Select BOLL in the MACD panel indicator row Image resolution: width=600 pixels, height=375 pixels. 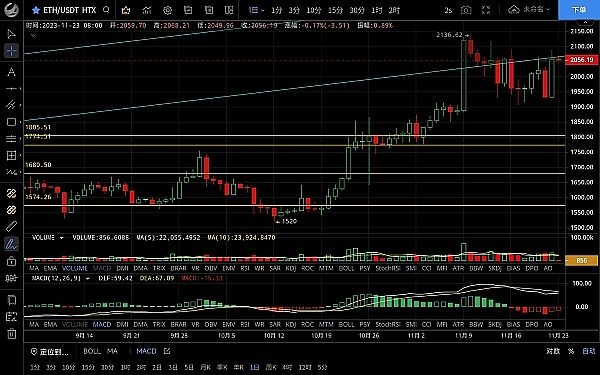click(x=346, y=324)
